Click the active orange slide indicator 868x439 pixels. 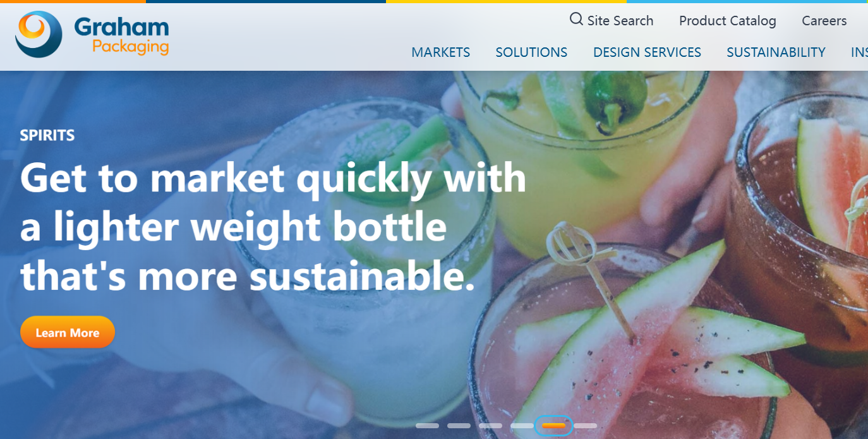pyautogui.click(x=553, y=426)
